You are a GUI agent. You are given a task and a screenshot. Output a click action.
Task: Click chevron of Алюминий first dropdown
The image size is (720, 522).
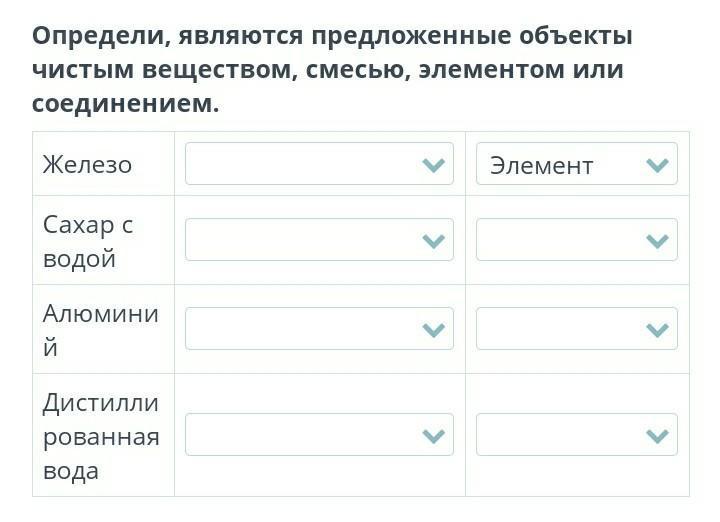click(x=433, y=329)
